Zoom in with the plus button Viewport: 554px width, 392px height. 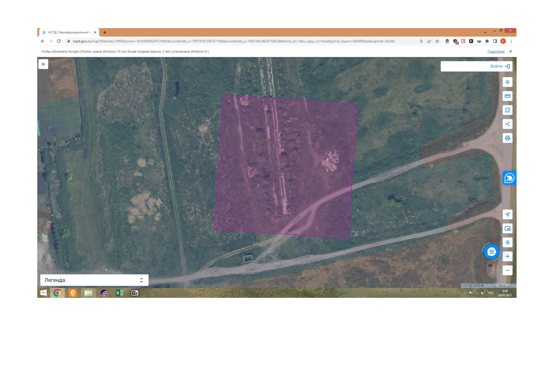point(507,256)
